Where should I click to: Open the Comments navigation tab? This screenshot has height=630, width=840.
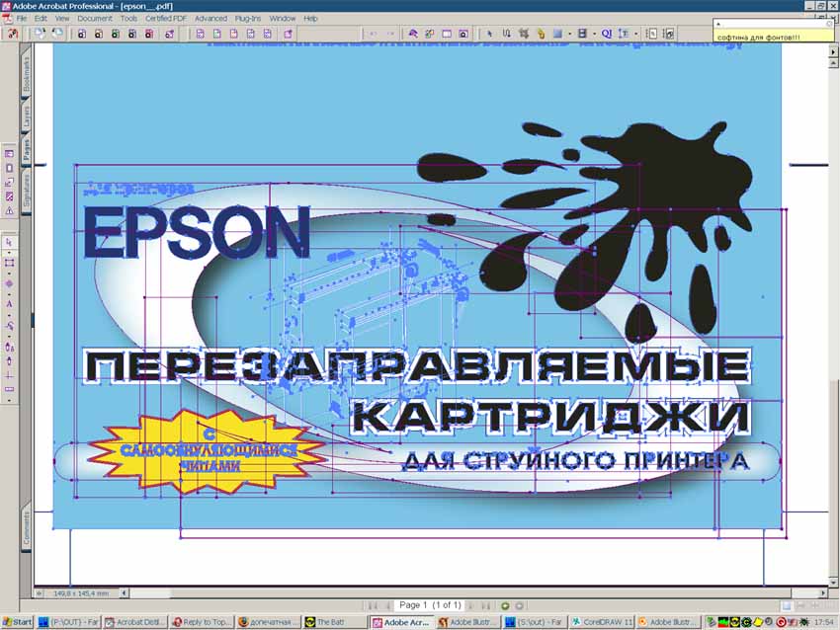tap(27, 527)
